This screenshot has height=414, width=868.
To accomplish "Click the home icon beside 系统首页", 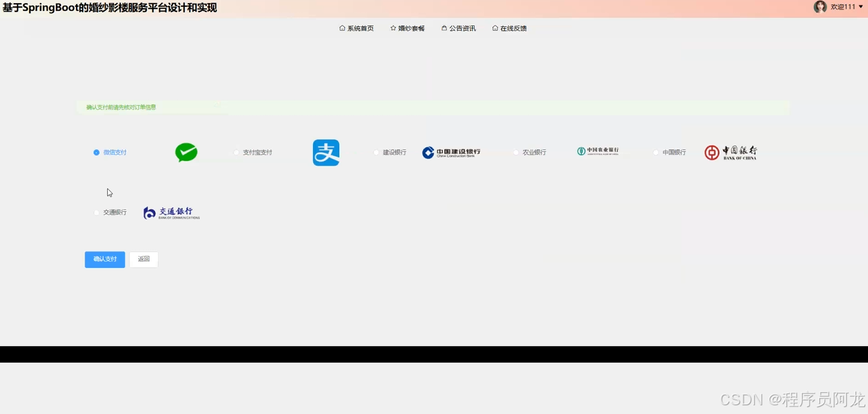I will tap(342, 28).
